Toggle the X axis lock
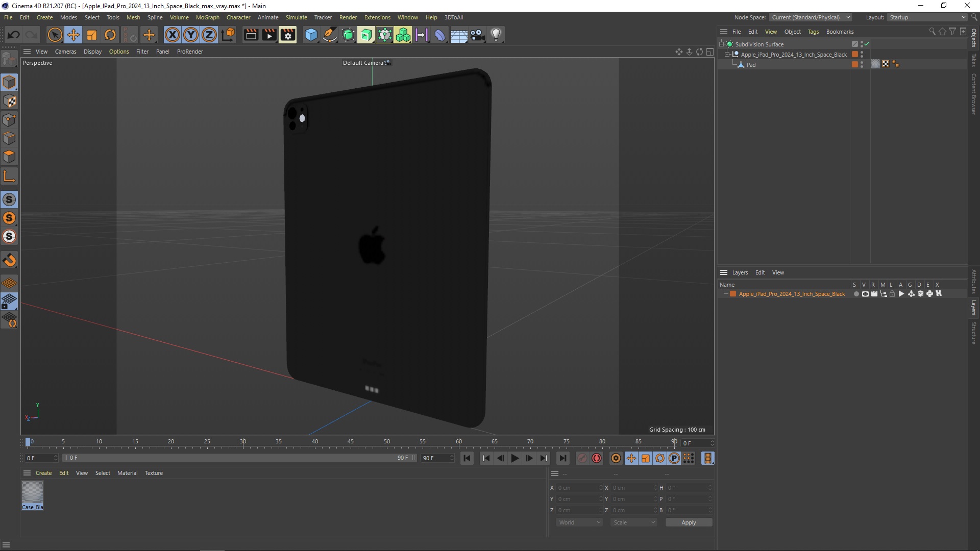The height and width of the screenshot is (551, 980). 173,35
